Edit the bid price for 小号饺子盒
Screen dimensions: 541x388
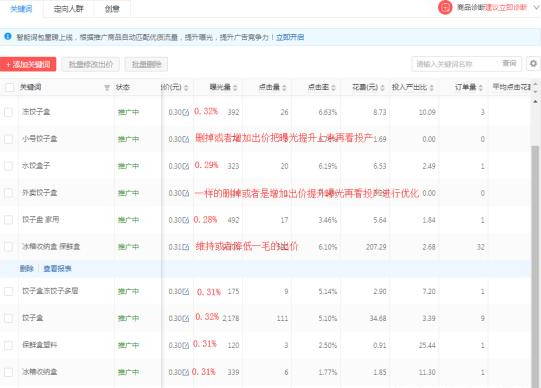pyautogui.click(x=186, y=139)
